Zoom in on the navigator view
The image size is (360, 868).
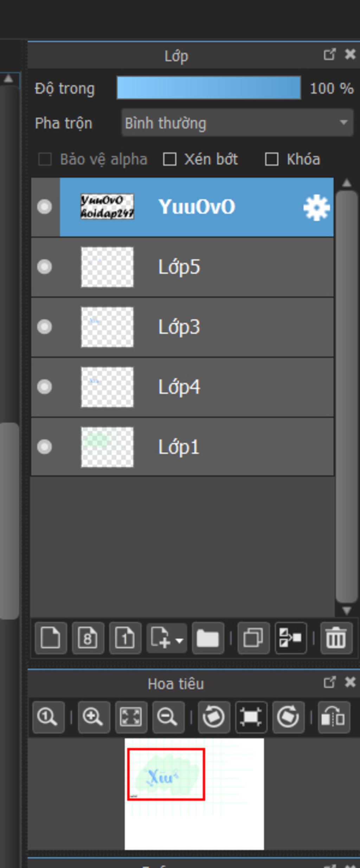coord(94,717)
